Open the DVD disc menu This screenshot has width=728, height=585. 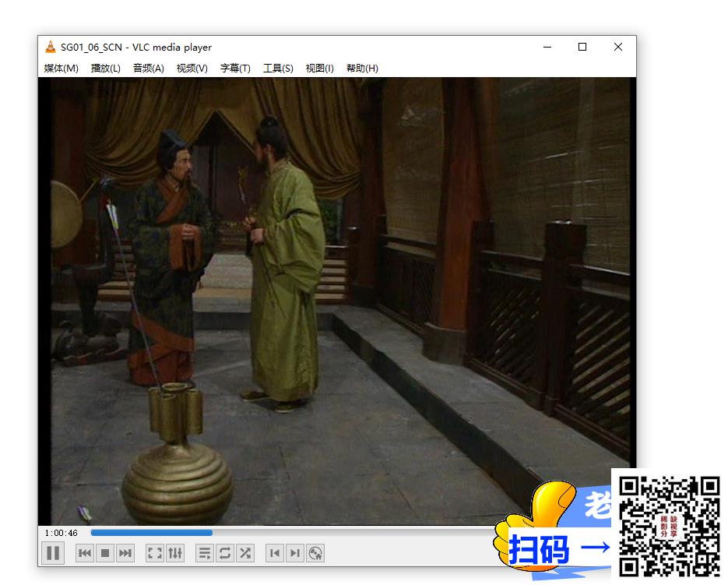315,553
